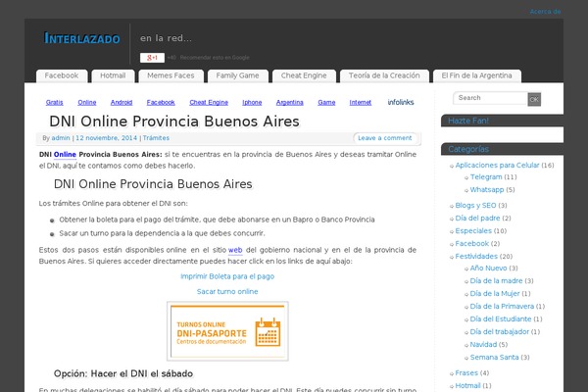Open the Semana Santa subcategory
This screenshot has width=588, height=392.
pos(495,358)
